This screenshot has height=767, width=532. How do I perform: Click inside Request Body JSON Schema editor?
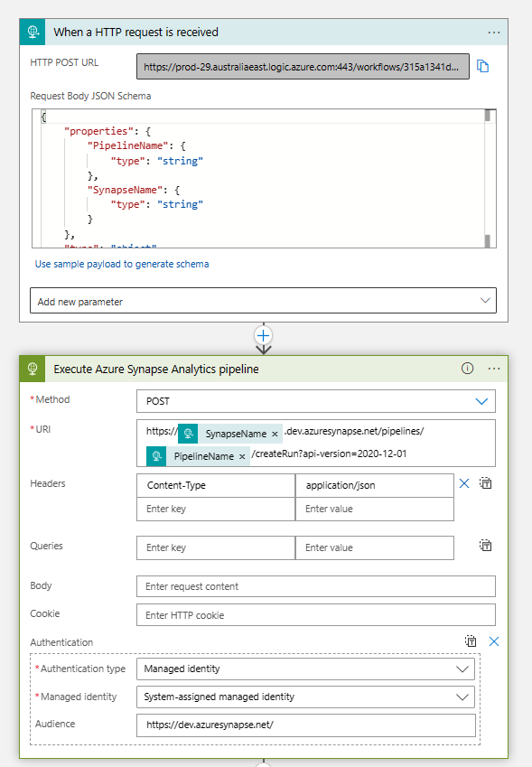(264, 179)
